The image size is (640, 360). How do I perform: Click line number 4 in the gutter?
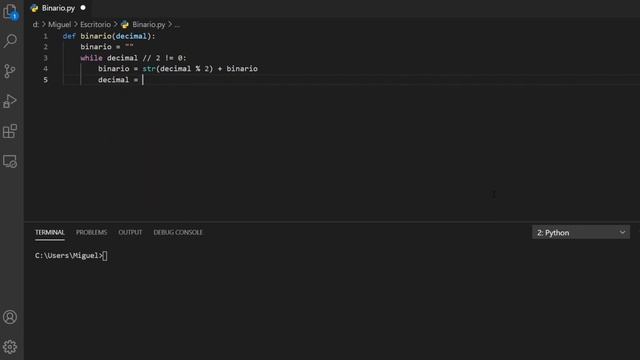coord(46,69)
